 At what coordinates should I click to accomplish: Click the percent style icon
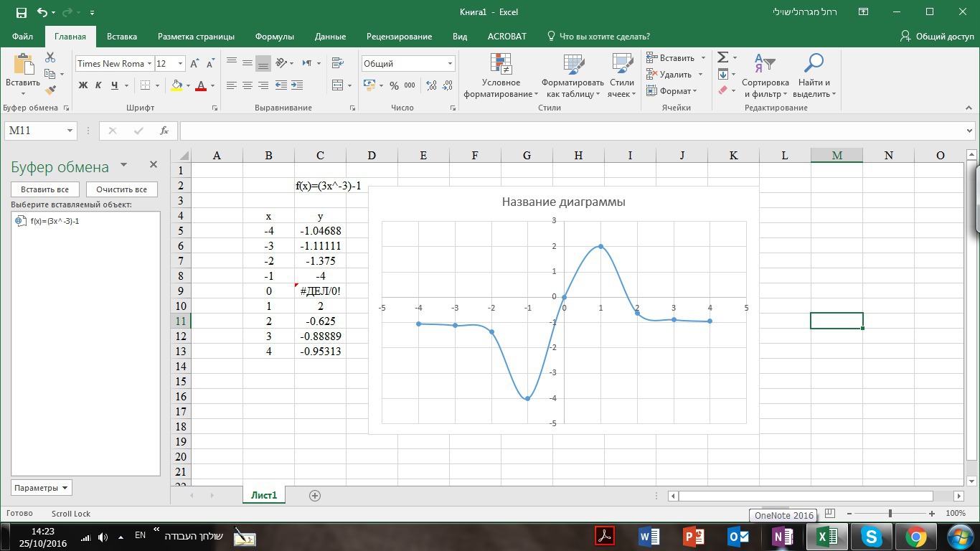394,85
